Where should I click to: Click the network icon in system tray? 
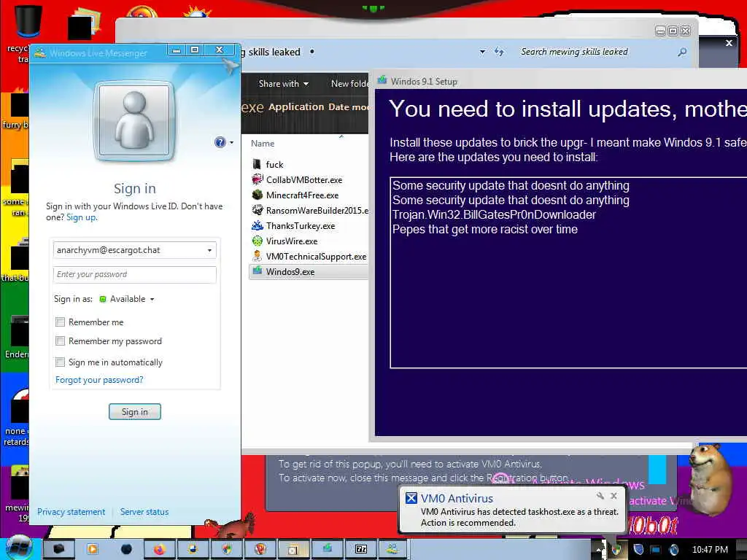point(656,550)
